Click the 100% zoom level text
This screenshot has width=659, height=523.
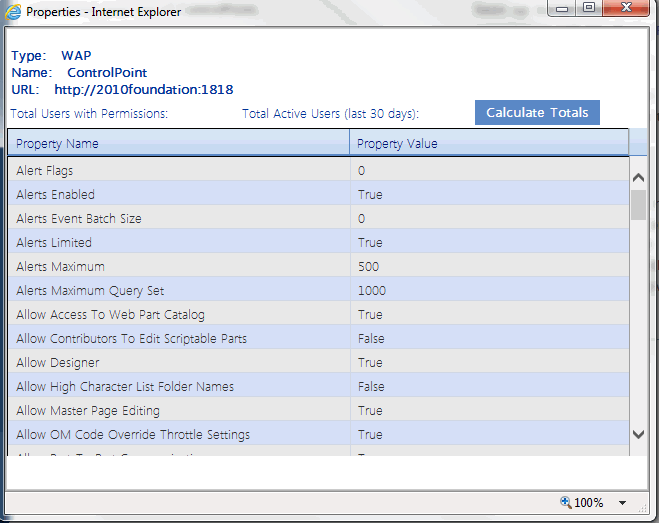pos(588,502)
